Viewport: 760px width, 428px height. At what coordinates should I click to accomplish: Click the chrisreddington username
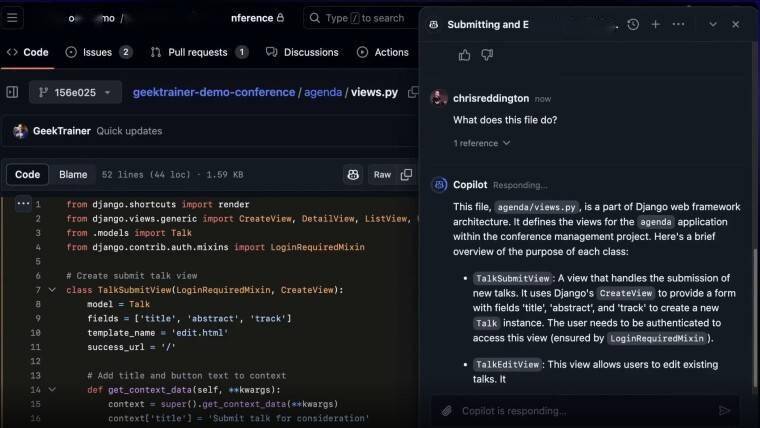[491, 98]
